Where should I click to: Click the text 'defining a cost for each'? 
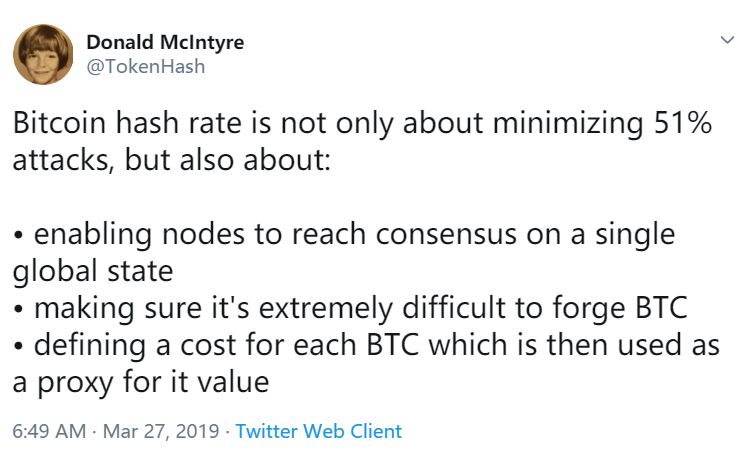(x=195, y=345)
